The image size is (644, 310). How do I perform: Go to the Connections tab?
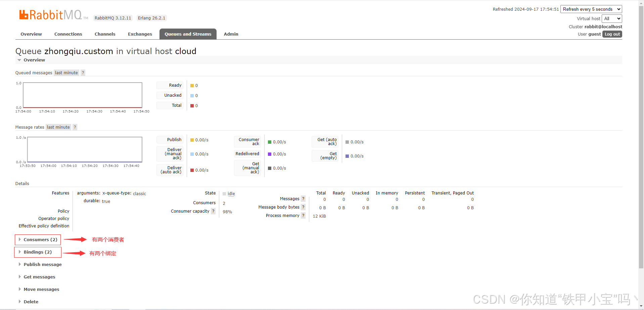tap(68, 34)
